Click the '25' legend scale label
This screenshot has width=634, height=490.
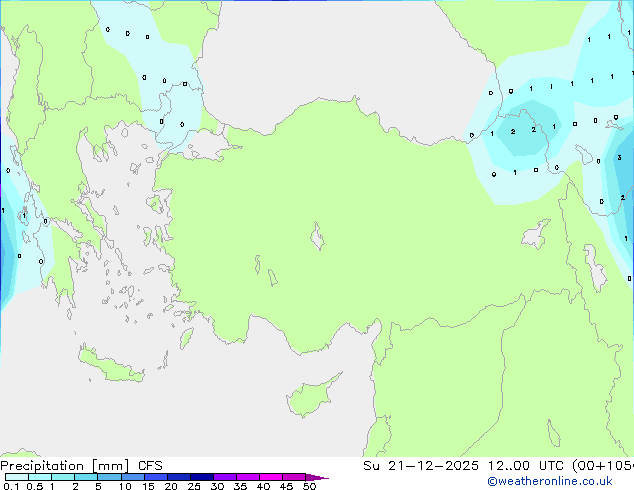[x=194, y=486]
